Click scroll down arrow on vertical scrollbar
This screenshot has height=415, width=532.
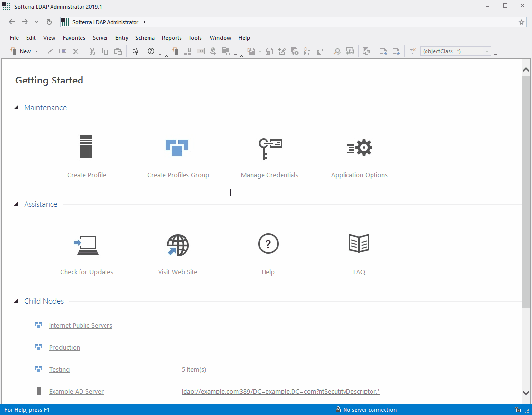click(526, 393)
